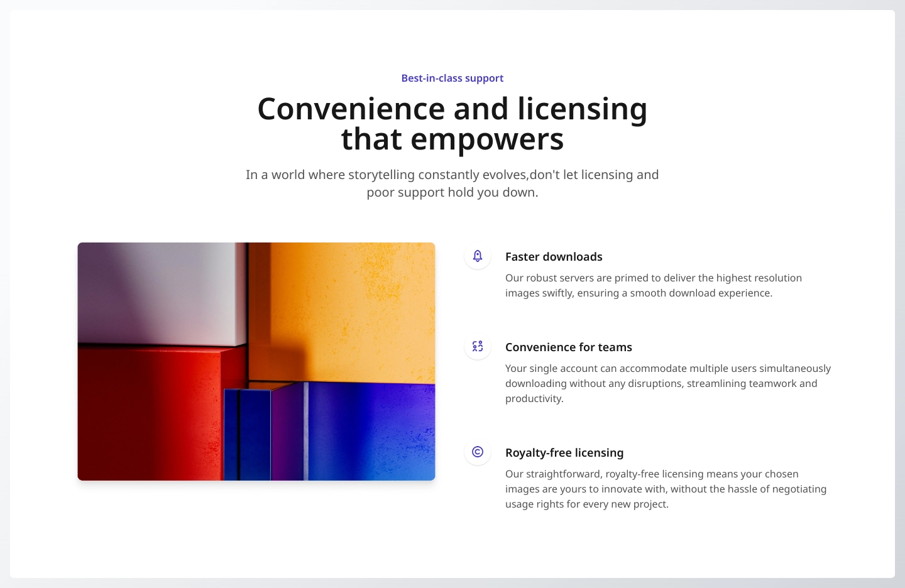The height and width of the screenshot is (588, 905).
Task: Click the description starting 'Your single account can accommodate'
Action: tap(668, 383)
